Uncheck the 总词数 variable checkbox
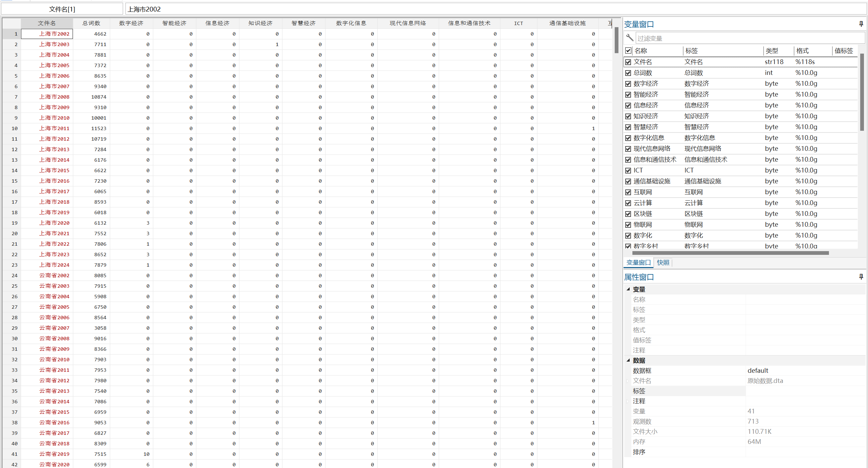 [628, 73]
